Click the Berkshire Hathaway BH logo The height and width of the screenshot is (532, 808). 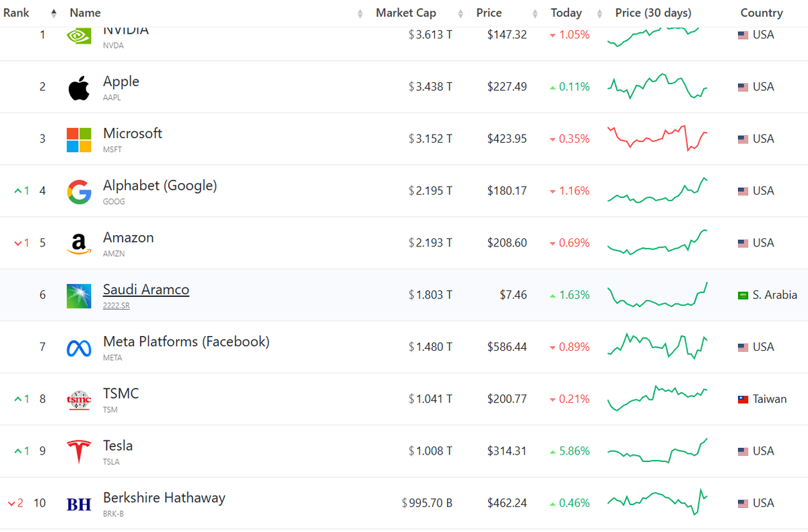[x=79, y=504]
